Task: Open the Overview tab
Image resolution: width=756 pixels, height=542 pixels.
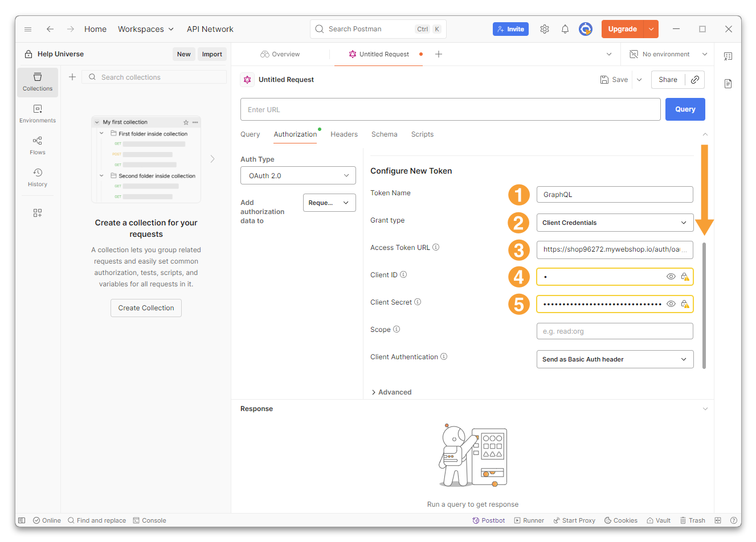Action: (x=280, y=54)
